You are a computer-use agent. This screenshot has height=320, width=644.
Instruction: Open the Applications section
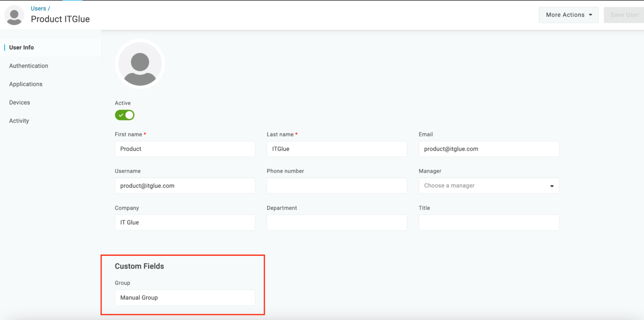point(26,84)
